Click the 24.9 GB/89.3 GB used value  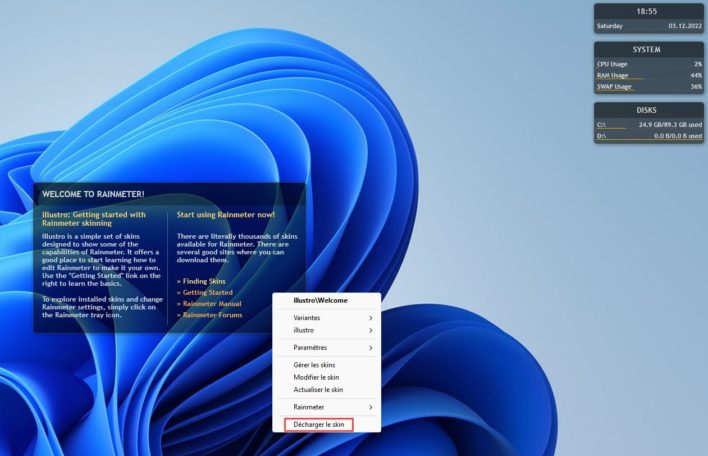click(671, 125)
